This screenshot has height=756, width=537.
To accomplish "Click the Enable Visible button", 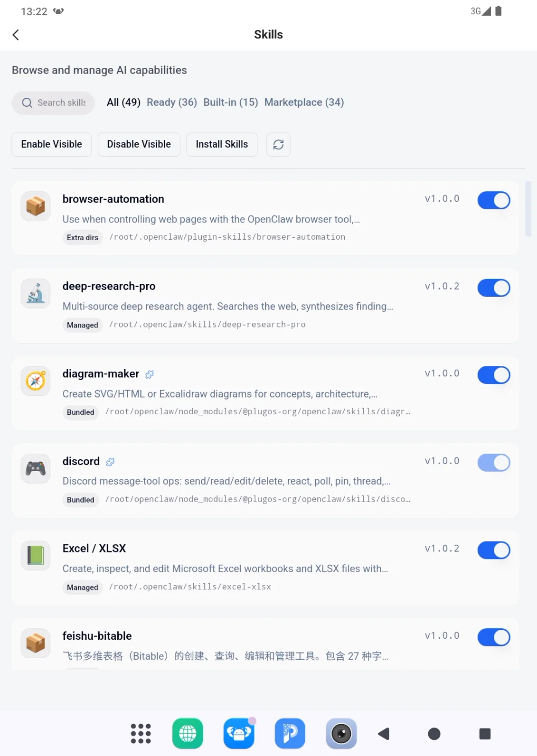I will click(51, 145).
